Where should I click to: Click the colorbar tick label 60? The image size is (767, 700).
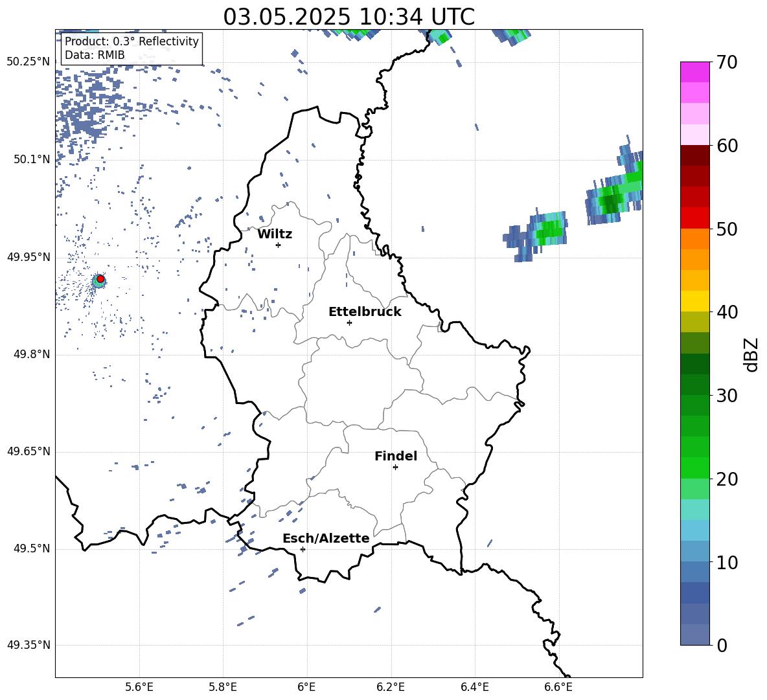[727, 145]
